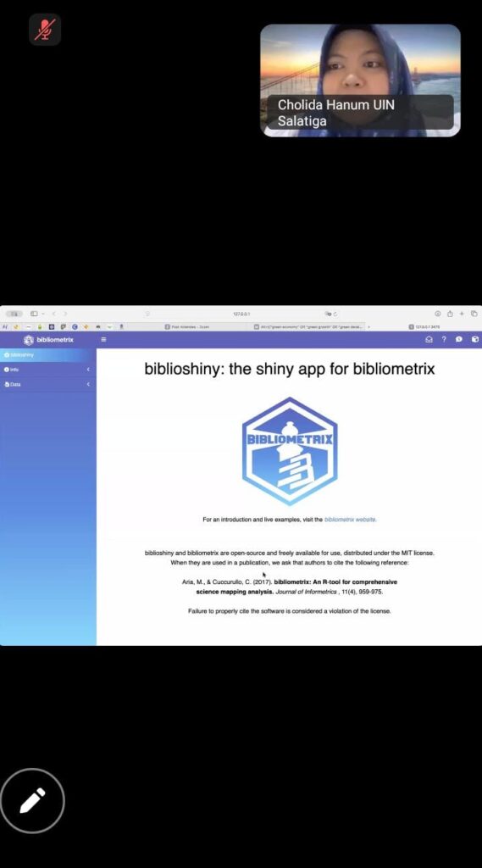Screen dimensions: 482x868
Task: Open the browser sidebar dropdown arrow
Action: click(x=42, y=314)
